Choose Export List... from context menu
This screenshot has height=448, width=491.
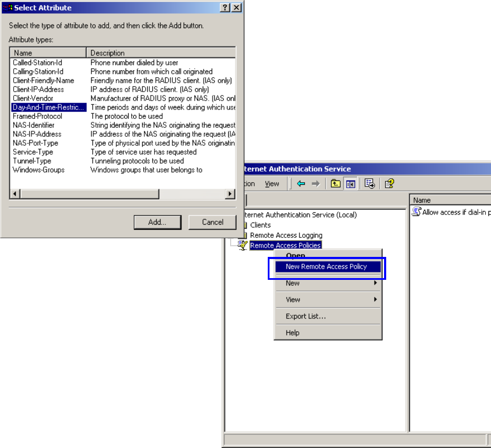tap(328, 316)
